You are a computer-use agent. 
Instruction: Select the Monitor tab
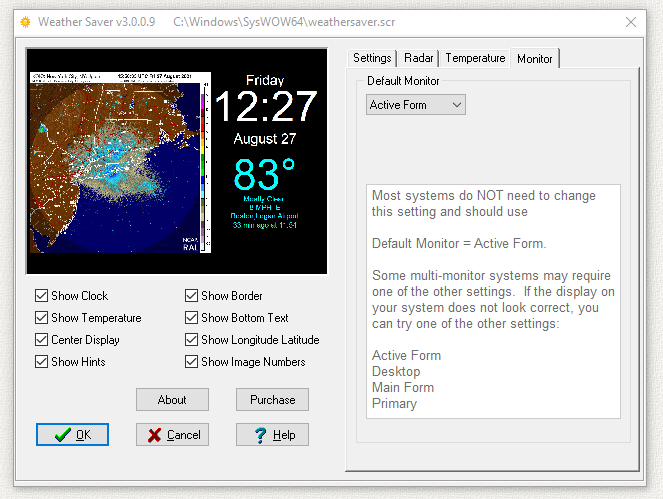tap(534, 58)
